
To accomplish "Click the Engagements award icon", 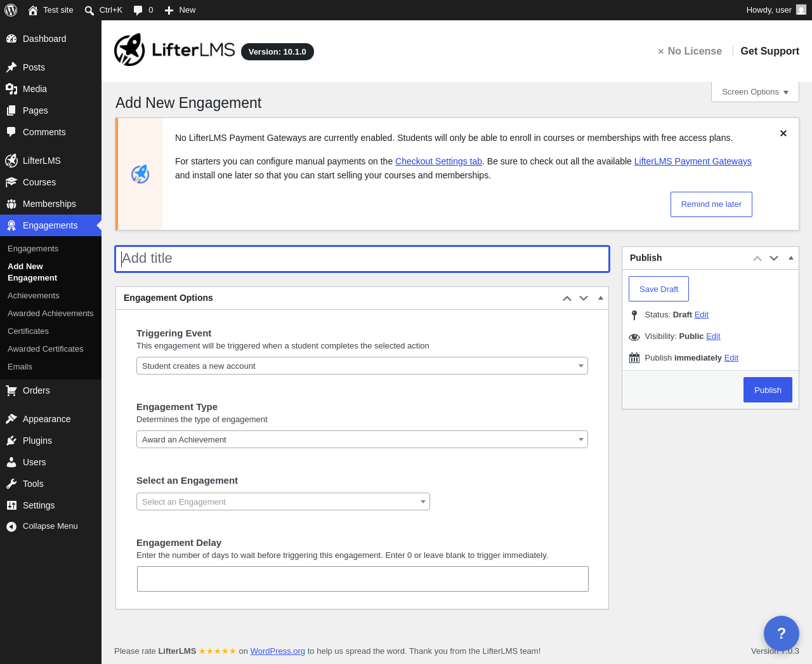I will point(11,225).
